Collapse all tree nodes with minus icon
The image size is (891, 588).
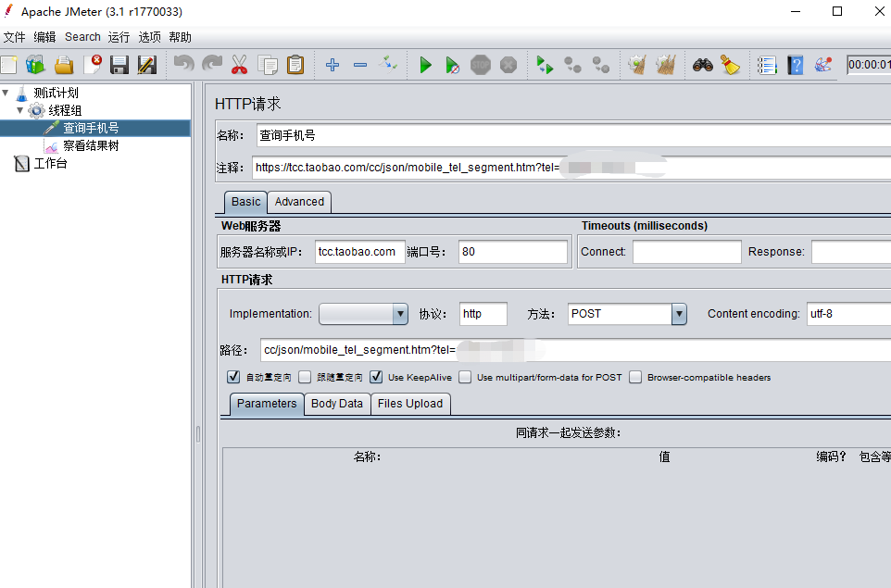pos(360,65)
